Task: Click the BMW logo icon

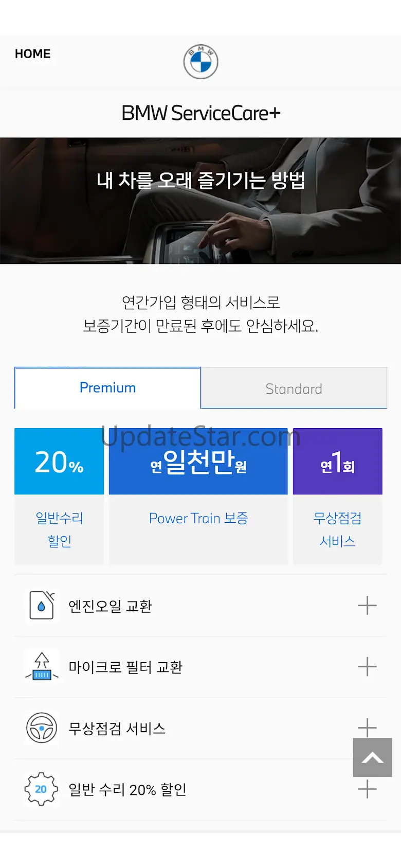Action: 200,62
